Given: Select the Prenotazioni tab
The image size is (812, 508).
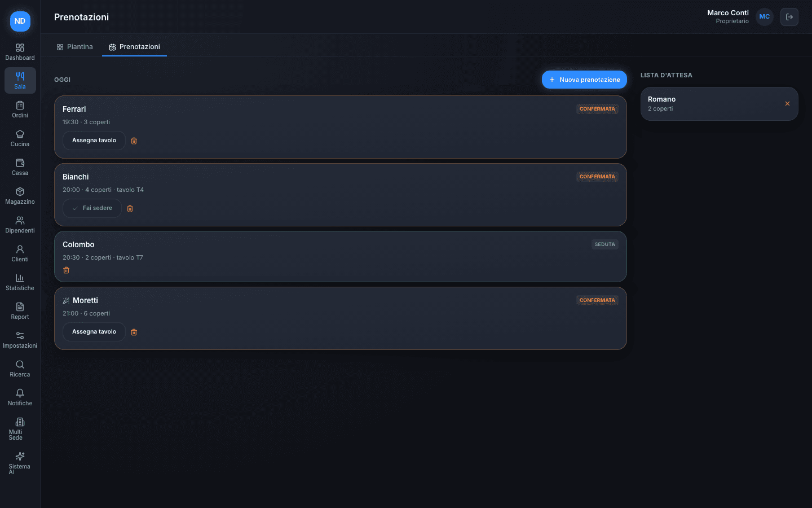Looking at the screenshot, I should (134, 47).
